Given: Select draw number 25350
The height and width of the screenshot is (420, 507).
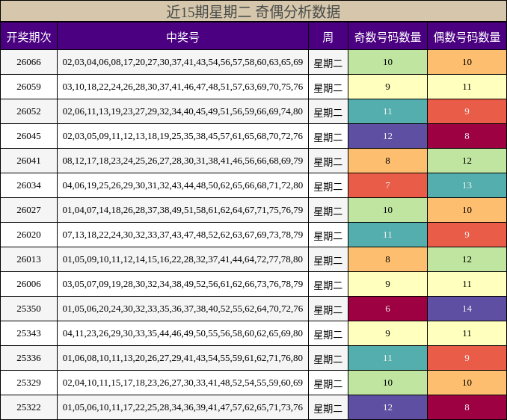Looking at the screenshot, I should click(x=28, y=309).
